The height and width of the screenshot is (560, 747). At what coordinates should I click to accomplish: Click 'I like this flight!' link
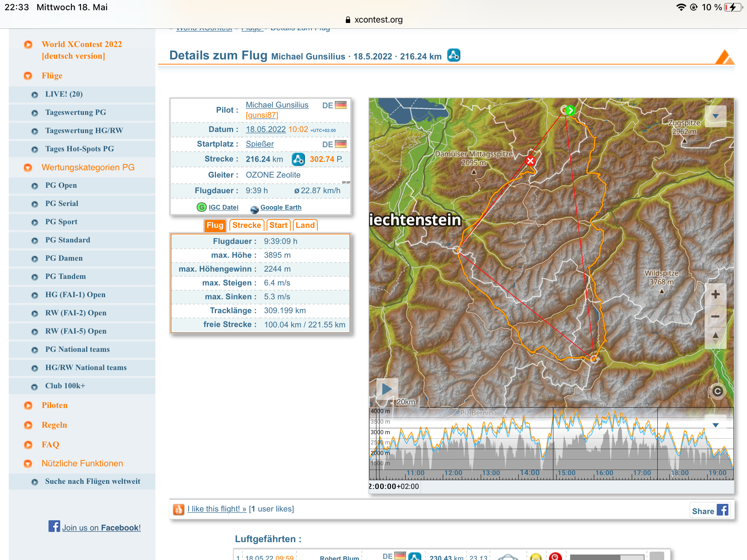coord(217,509)
